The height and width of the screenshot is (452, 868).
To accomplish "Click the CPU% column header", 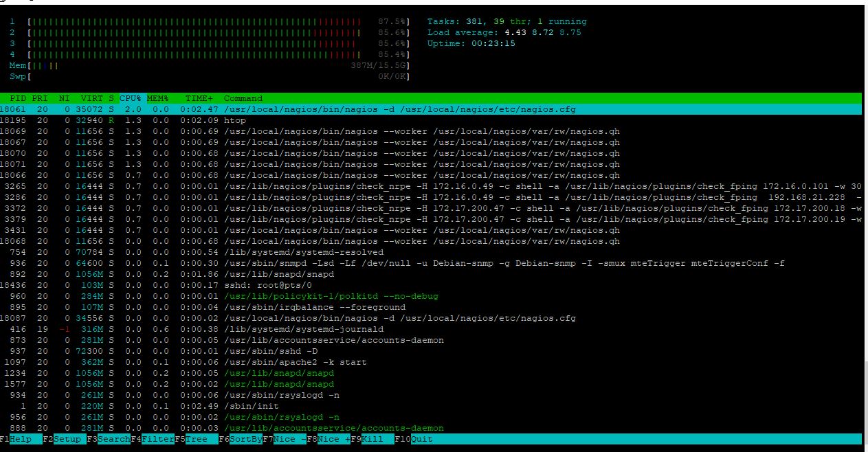I will tap(131, 98).
